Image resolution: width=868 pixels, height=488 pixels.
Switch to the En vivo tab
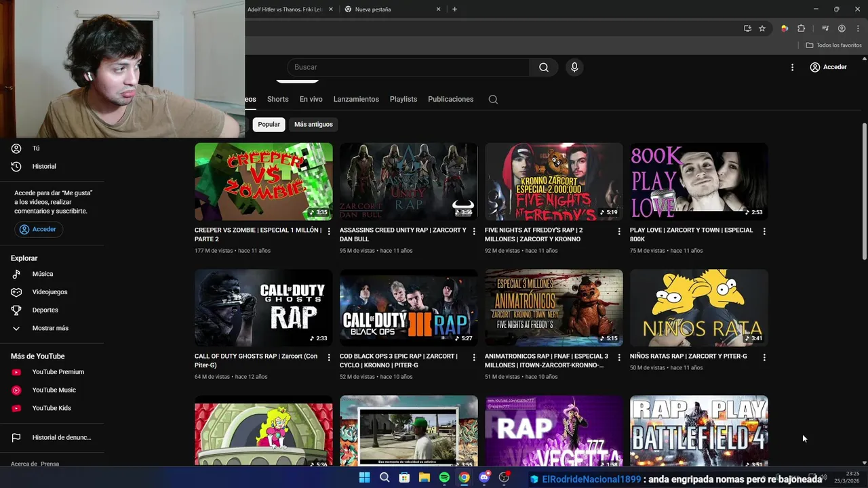(x=311, y=99)
